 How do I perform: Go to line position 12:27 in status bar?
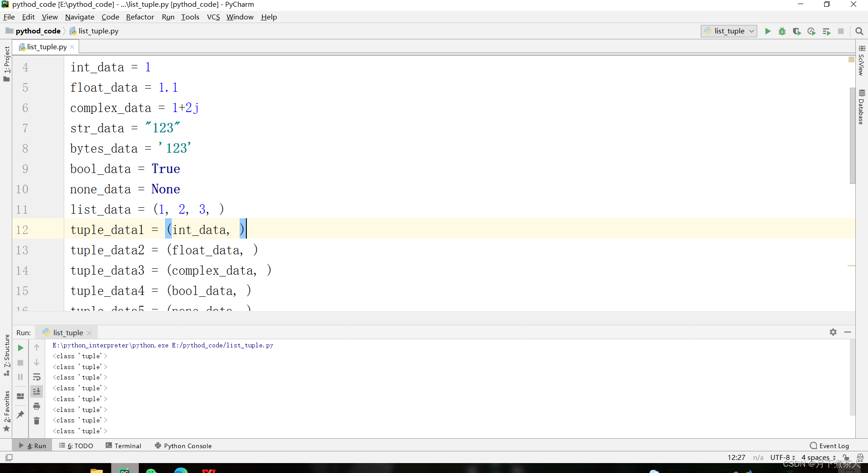point(736,458)
